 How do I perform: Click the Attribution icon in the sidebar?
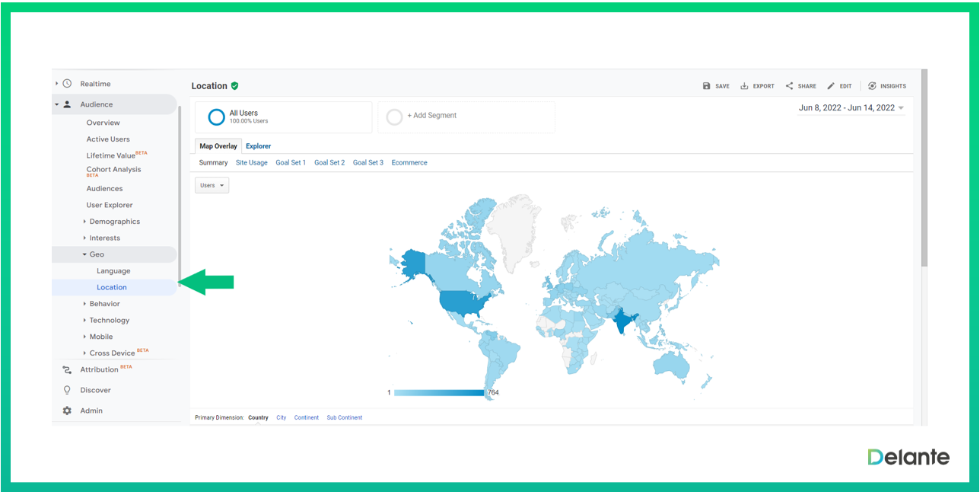click(x=67, y=370)
